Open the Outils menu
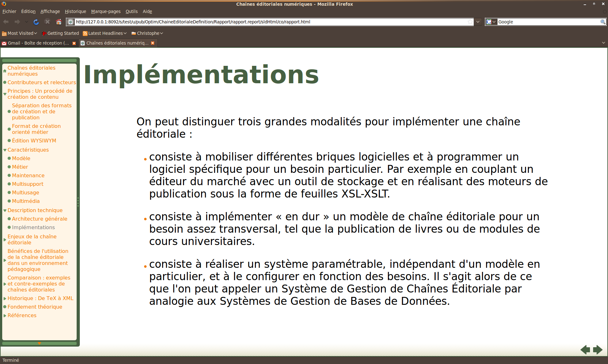 (132, 11)
